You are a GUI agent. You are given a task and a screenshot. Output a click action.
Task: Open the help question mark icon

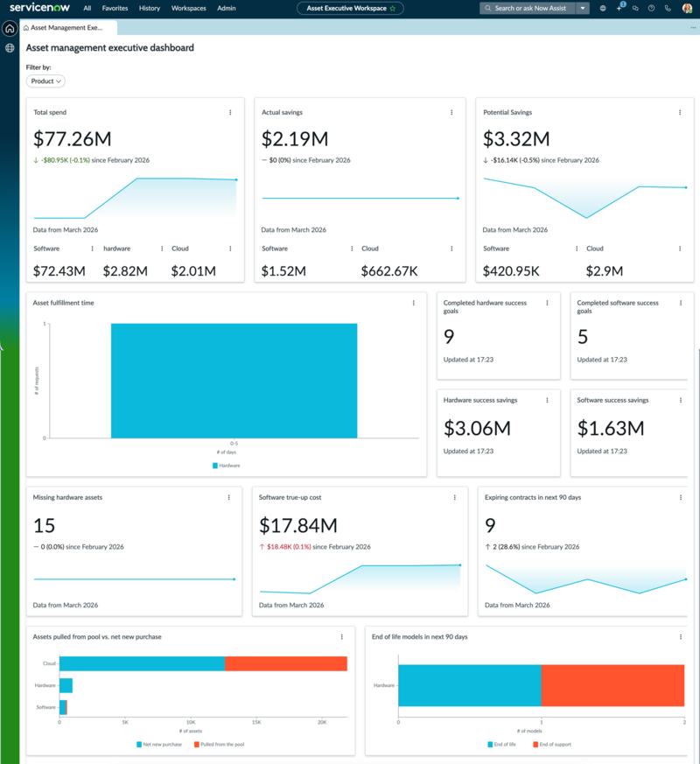click(651, 8)
